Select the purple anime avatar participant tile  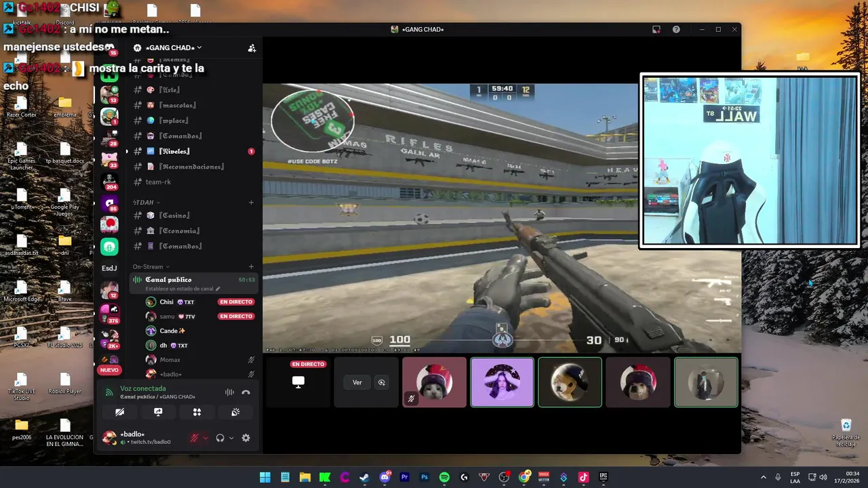[x=502, y=382]
